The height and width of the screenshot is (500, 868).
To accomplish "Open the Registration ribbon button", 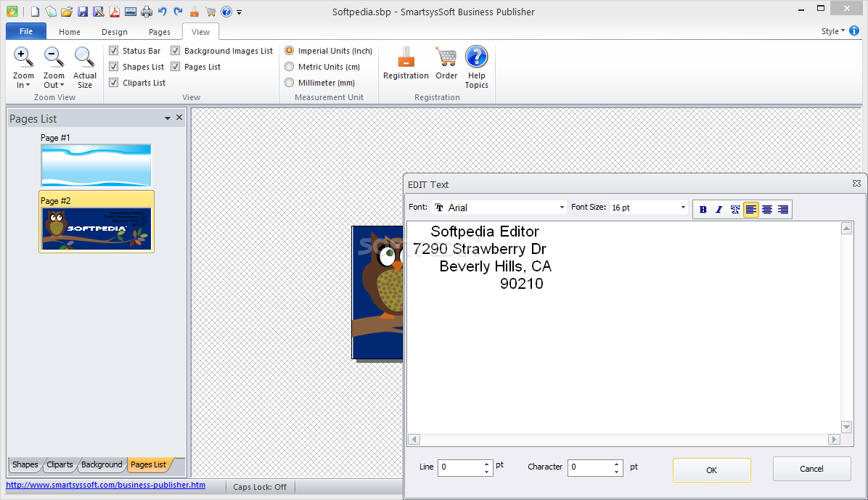I will tap(406, 64).
